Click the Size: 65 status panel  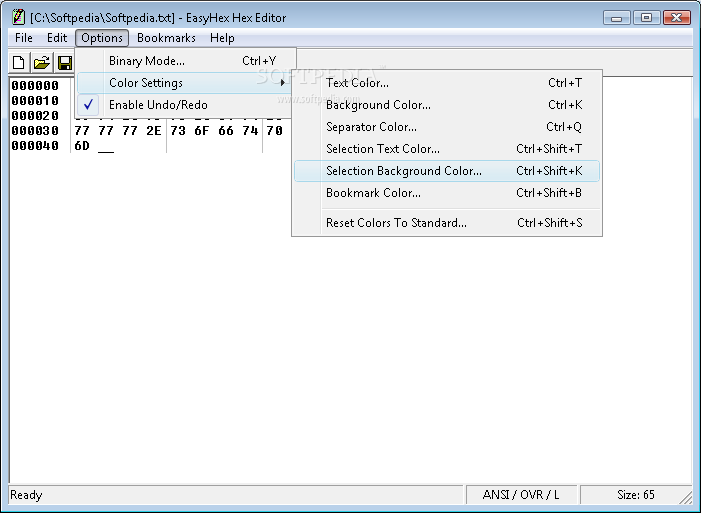click(x=636, y=495)
